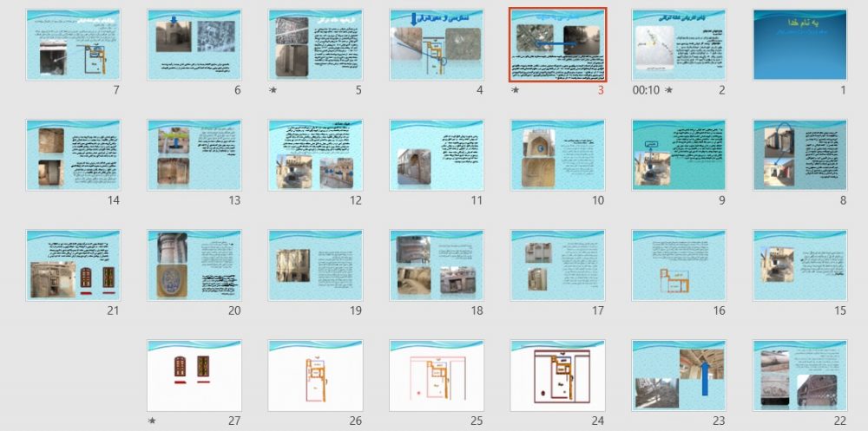The height and width of the screenshot is (431, 868).
Task: Select slide 9 thumbnail
Action: coord(679,155)
